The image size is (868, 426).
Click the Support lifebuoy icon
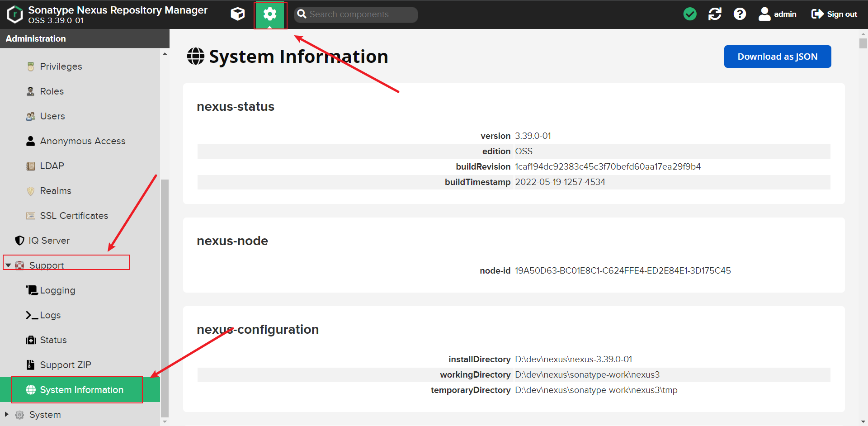pos(20,265)
